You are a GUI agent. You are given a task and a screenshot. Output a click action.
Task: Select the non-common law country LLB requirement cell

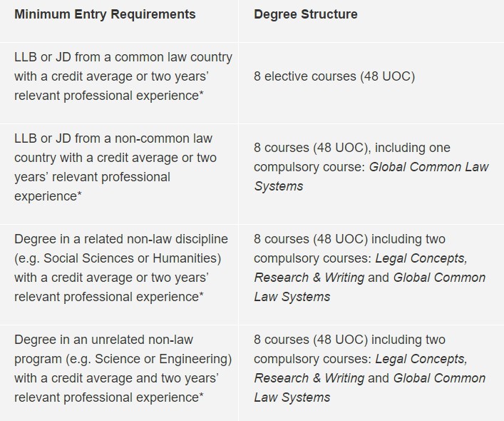pyautogui.click(x=115, y=167)
